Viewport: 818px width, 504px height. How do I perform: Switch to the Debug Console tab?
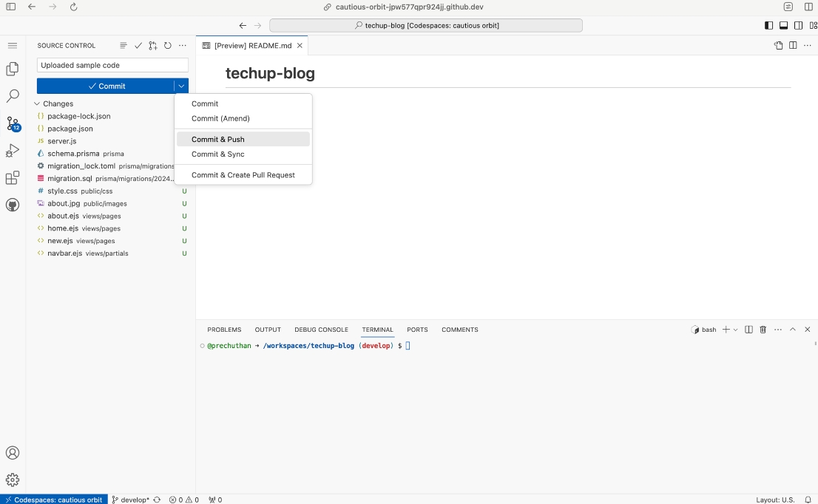point(321,330)
